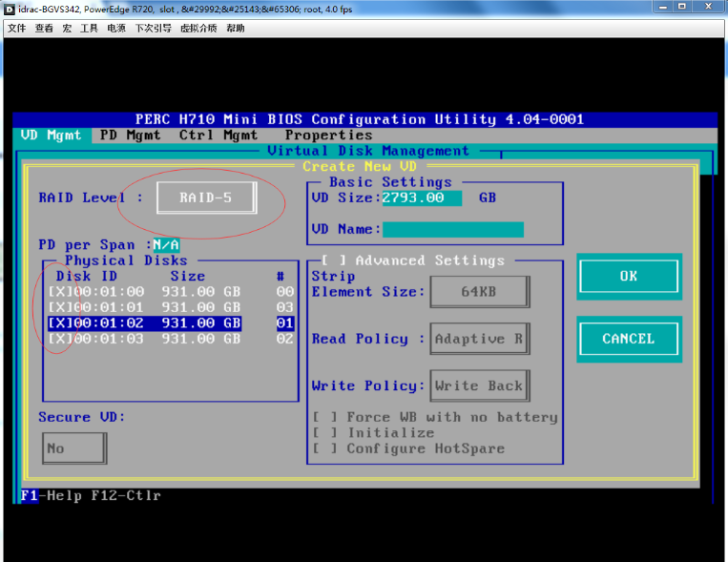
Task: Open the 宏 menu
Action: 67,29
